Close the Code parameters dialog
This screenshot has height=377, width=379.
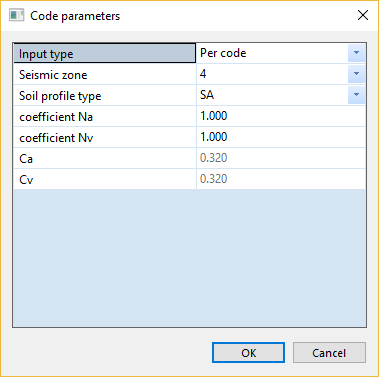click(363, 15)
